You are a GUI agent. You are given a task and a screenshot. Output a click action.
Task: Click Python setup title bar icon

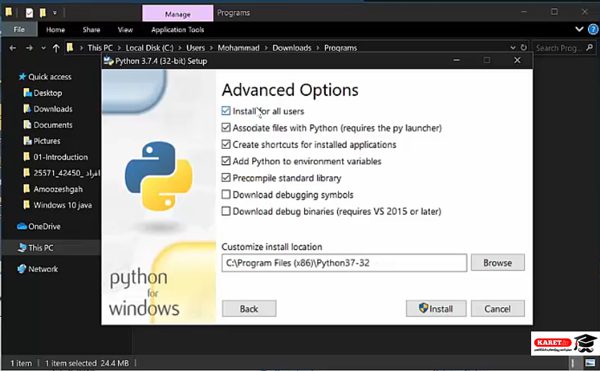pyautogui.click(x=108, y=61)
